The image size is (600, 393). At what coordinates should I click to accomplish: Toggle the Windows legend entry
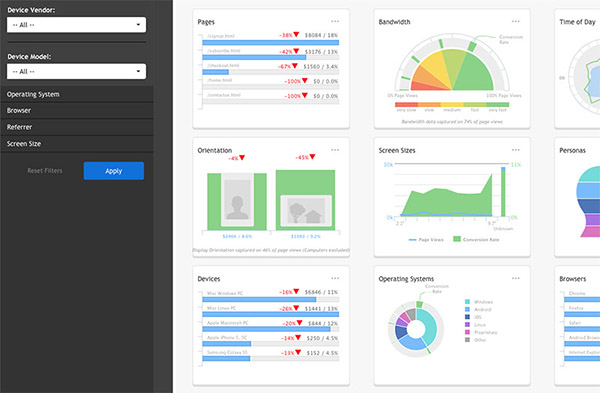pos(479,302)
